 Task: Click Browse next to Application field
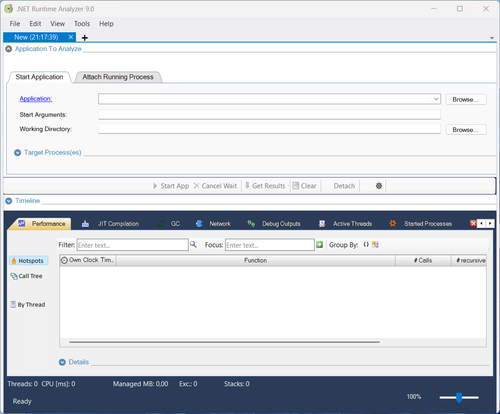click(466, 99)
